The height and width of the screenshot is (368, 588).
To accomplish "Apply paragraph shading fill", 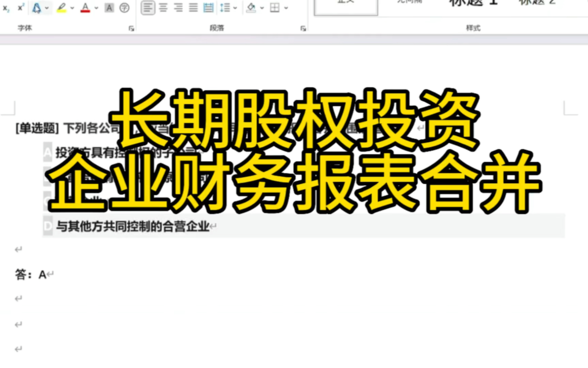I will click(x=251, y=7).
